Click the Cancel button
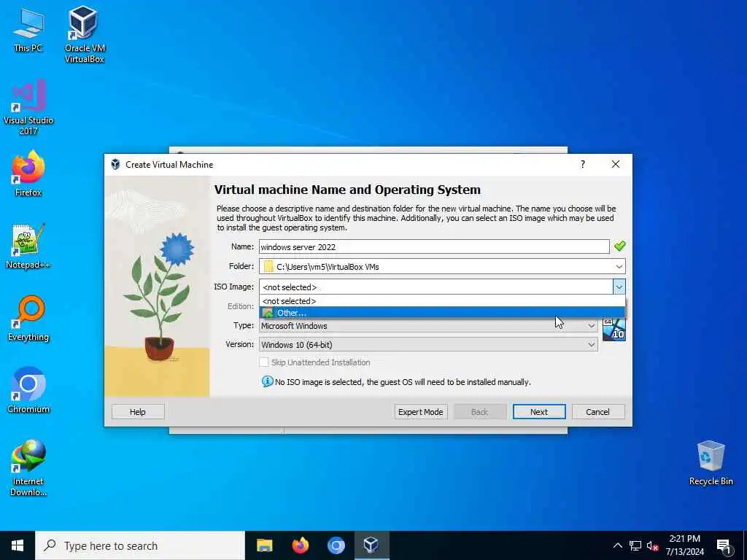Screen dimensions: 747x560 click(x=598, y=412)
